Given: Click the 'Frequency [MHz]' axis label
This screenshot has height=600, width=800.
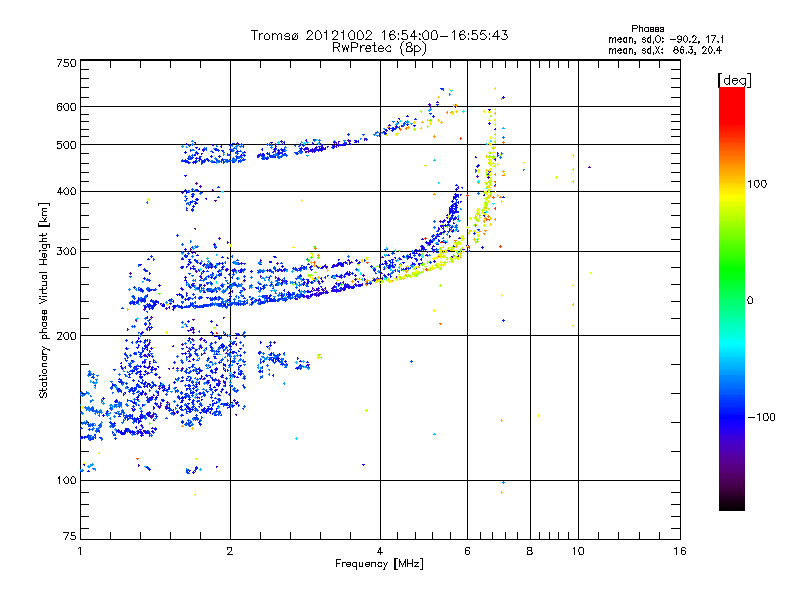Looking at the screenshot, I should coord(379,564).
